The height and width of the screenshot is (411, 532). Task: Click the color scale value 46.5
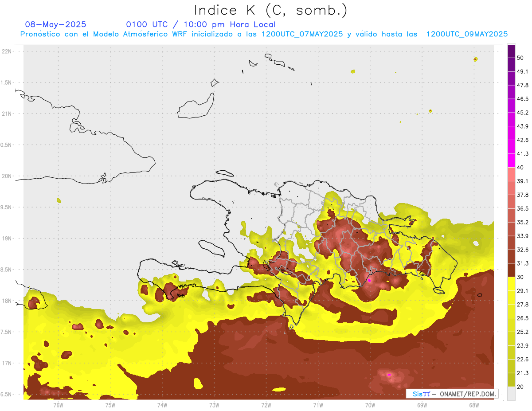coord(522,99)
